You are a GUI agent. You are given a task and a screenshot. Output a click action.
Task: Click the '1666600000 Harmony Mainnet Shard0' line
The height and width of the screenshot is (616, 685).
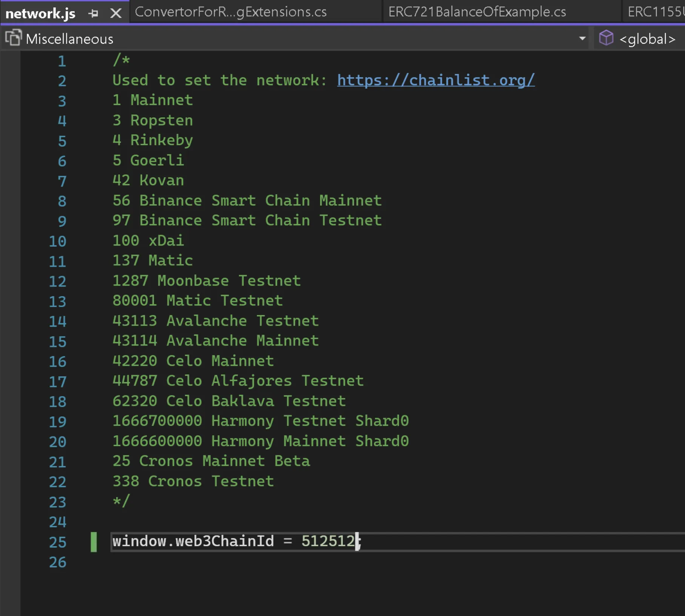[261, 441]
